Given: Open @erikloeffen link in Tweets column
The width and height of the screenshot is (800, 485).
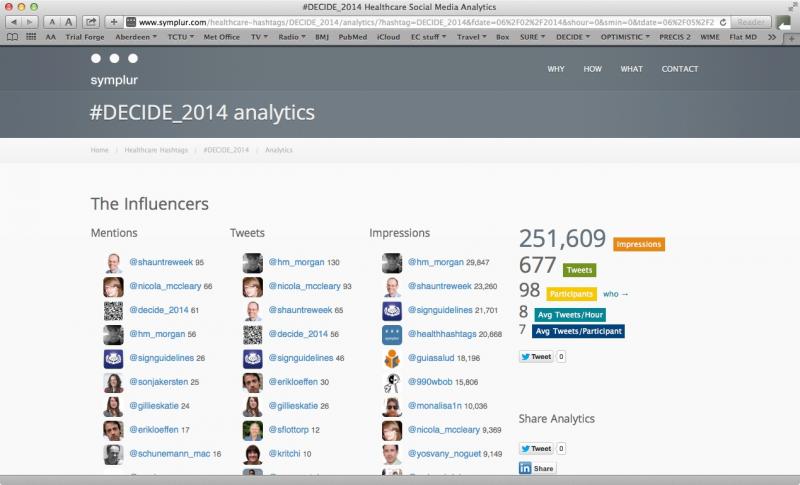Looking at the screenshot, I should (293, 381).
